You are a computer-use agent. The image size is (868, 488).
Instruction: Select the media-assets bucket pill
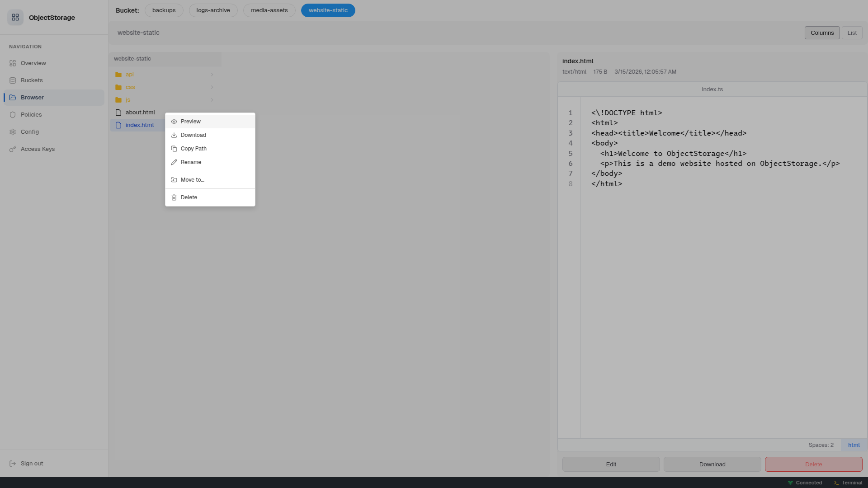click(269, 10)
